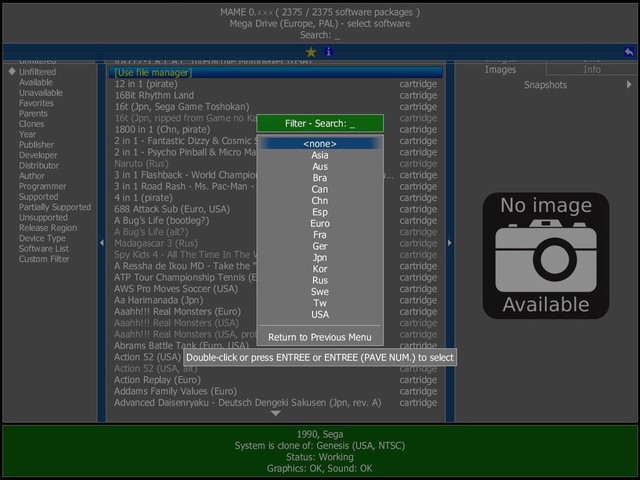Image resolution: width=640 pixels, height=480 pixels.
Task: Choose the Publisher filter
Action: tap(36, 145)
